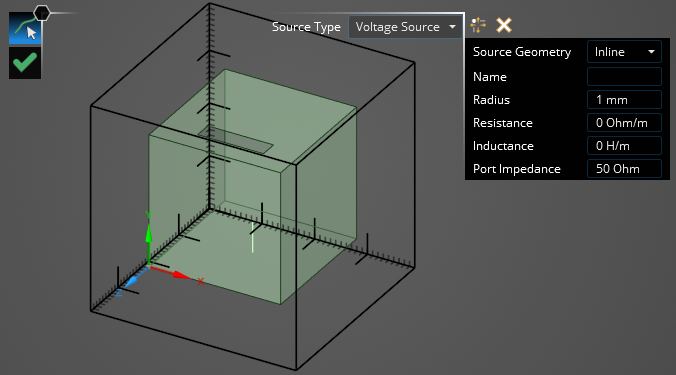Open the Voltage Source type dropdown

point(404,27)
